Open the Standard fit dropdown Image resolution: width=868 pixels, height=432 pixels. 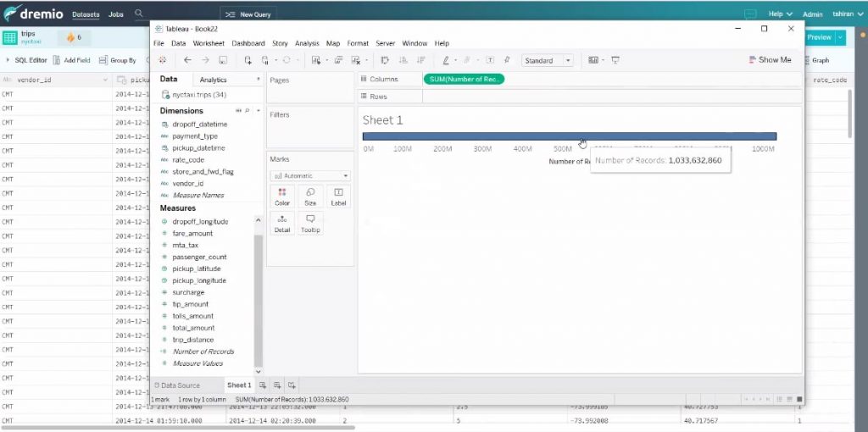(548, 61)
